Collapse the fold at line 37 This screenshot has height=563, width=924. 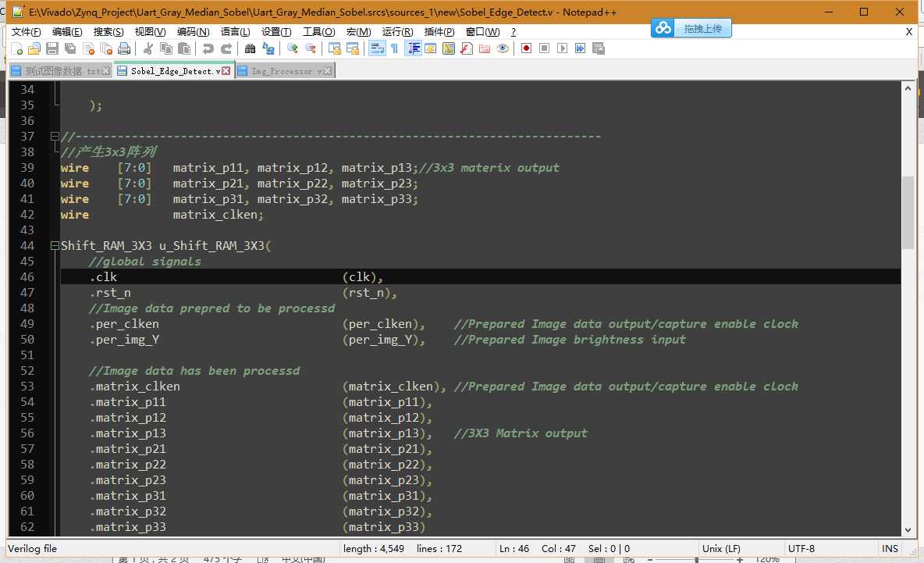[x=55, y=136]
